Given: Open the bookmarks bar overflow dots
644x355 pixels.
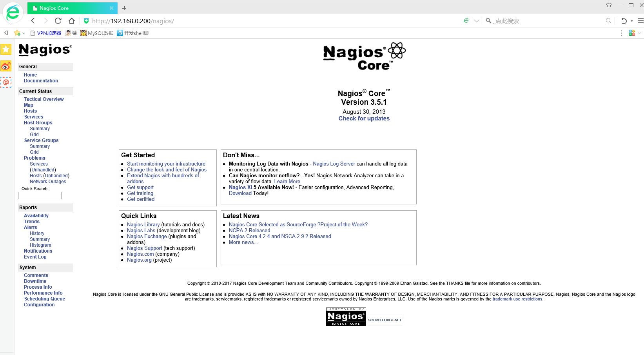Looking at the screenshot, I should point(621,33).
